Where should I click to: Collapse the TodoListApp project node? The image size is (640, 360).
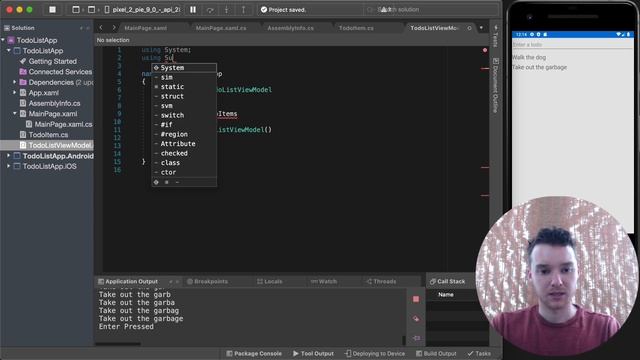(x=9, y=51)
